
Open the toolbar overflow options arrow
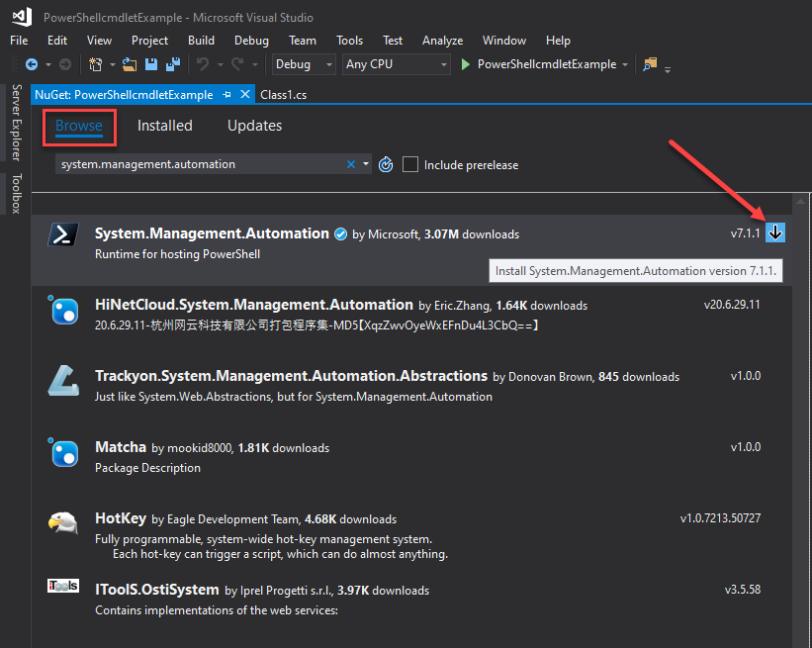(668, 69)
